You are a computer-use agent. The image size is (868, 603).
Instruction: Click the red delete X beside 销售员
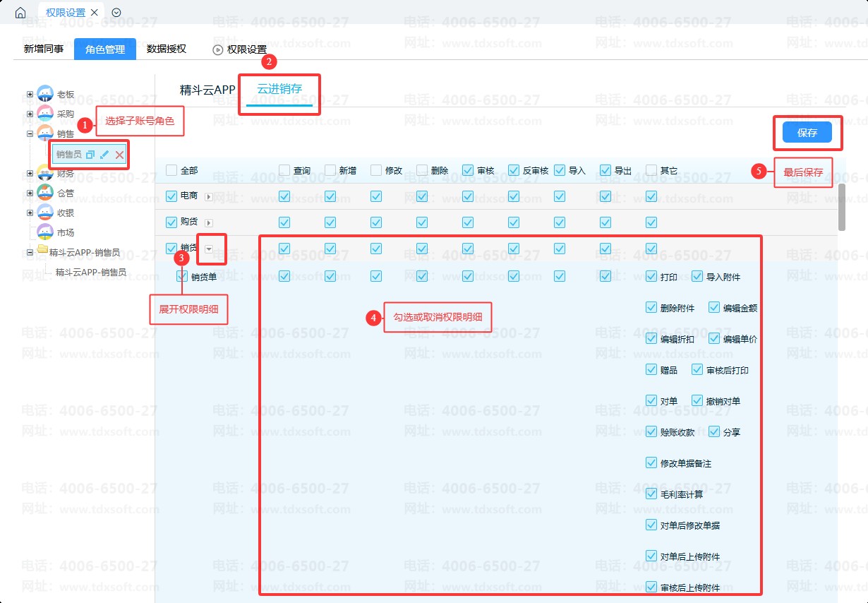point(119,155)
